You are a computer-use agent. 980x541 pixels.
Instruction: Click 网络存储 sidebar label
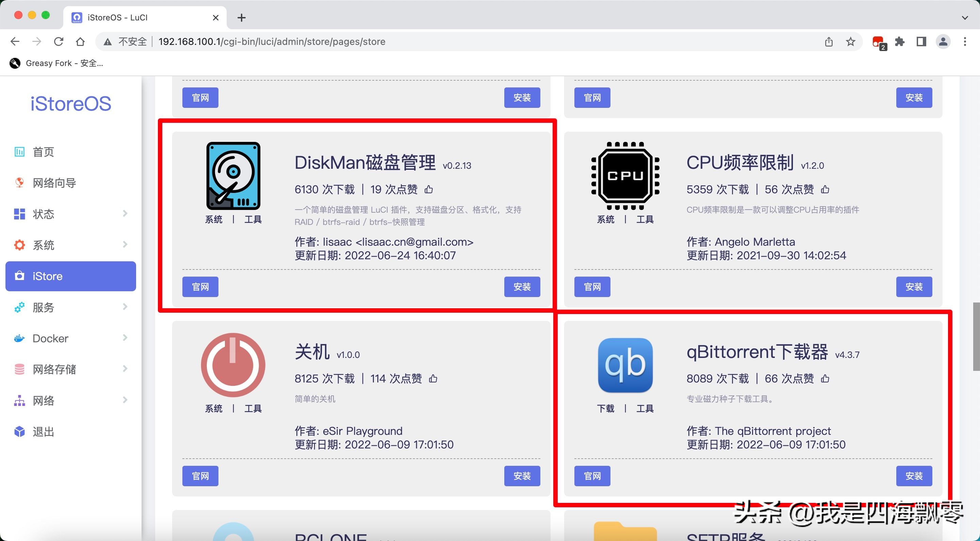coord(54,370)
